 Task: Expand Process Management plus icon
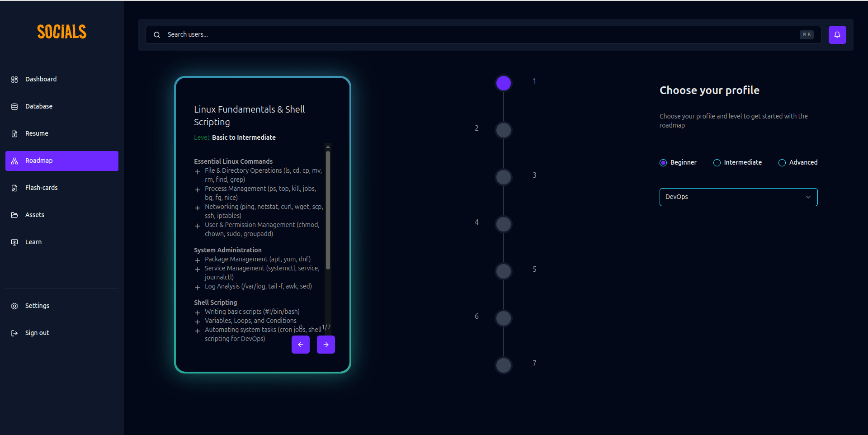point(198,190)
